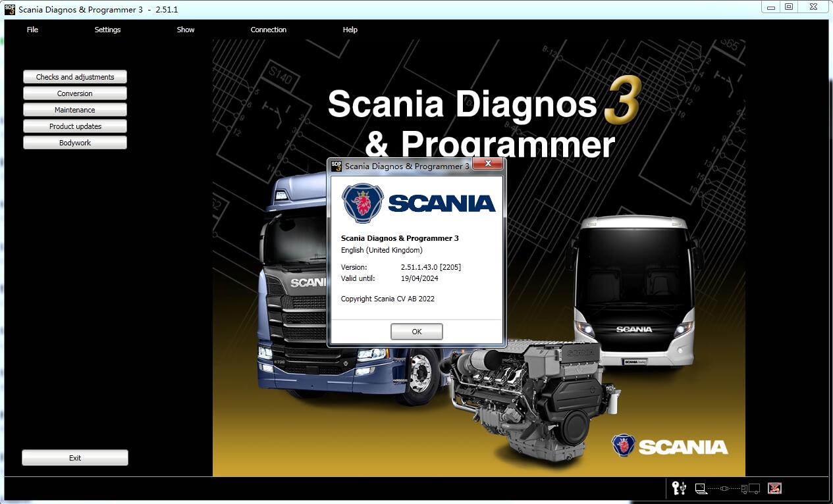Click the cable connector status icon
833x504 pixels.
click(x=724, y=489)
